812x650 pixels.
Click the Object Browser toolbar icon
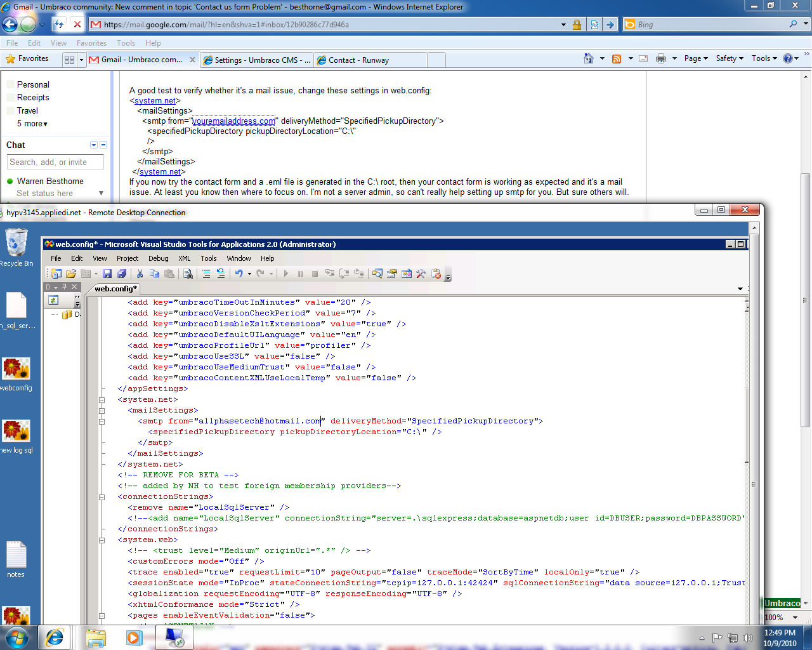[x=407, y=274]
